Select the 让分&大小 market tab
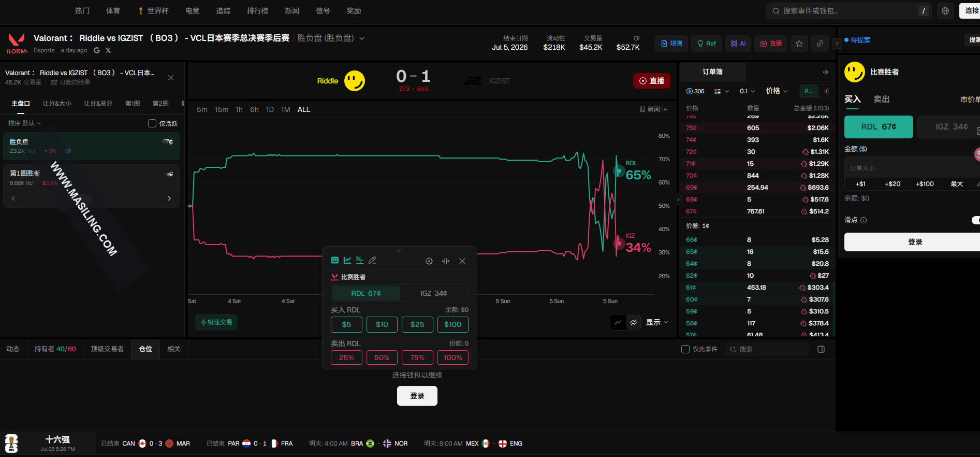The width and height of the screenshot is (980, 457). 57,104
